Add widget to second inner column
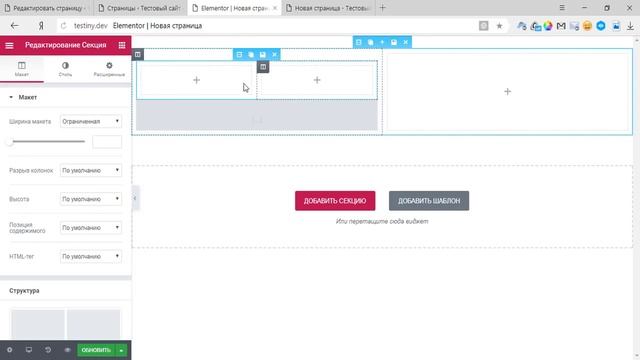 click(x=317, y=80)
